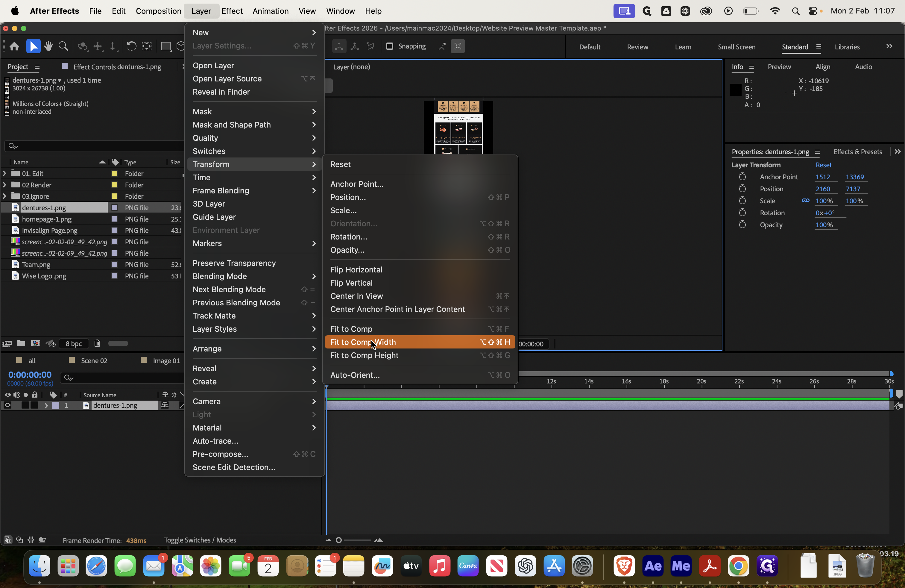This screenshot has width=905, height=588.
Task: Select the Hand tool in toolbar
Action: click(x=48, y=46)
